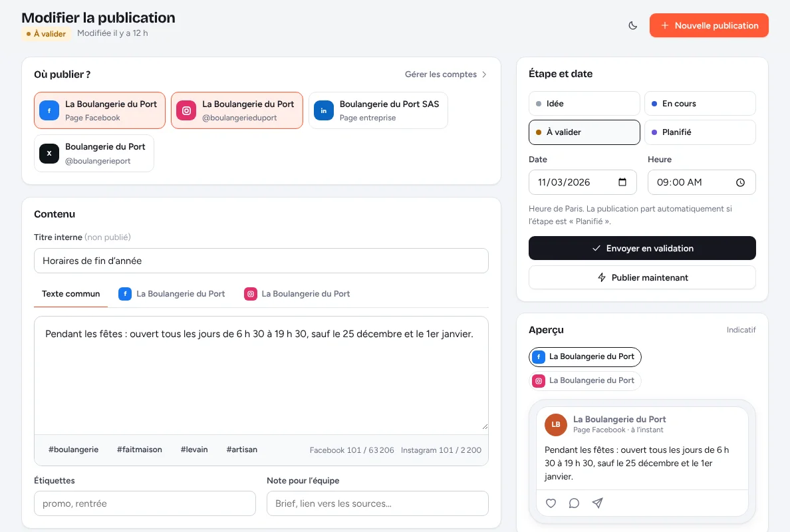
Task: Click the heart icon in the preview
Action: click(x=551, y=503)
